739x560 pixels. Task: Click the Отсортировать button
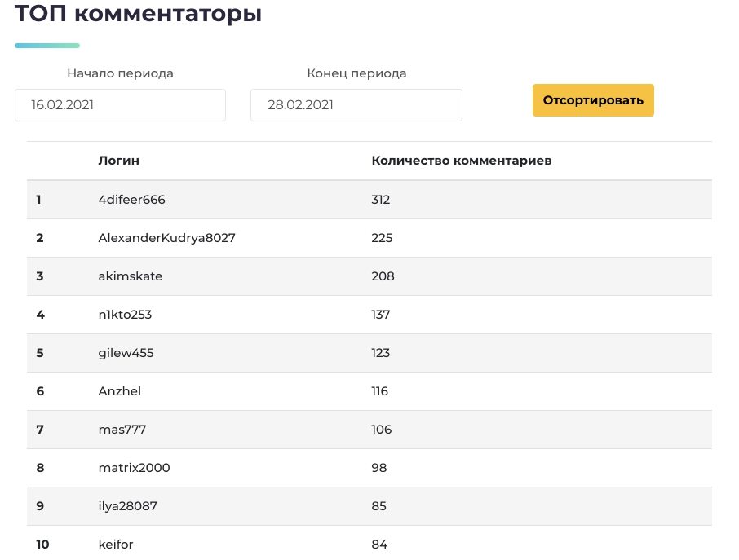593,100
